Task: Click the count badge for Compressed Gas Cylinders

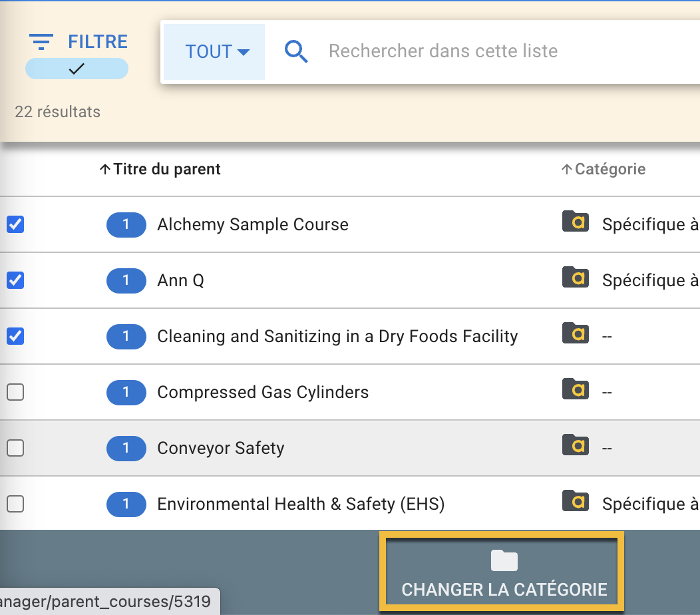Action: click(126, 393)
